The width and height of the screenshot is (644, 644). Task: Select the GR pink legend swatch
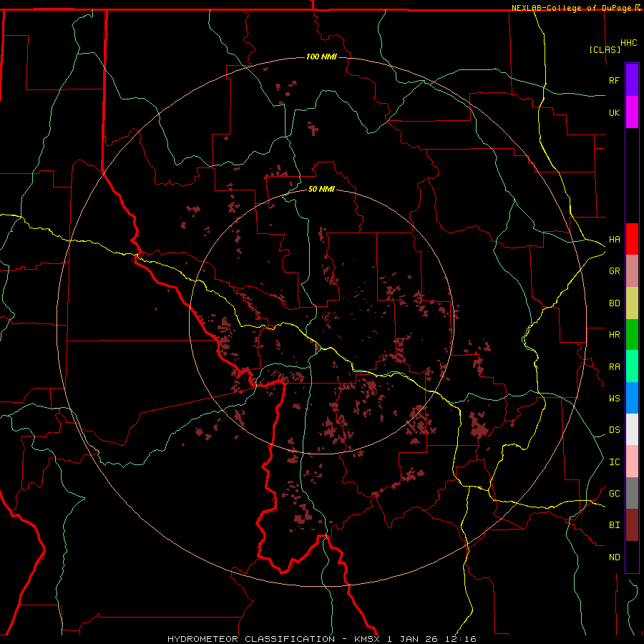(632, 271)
